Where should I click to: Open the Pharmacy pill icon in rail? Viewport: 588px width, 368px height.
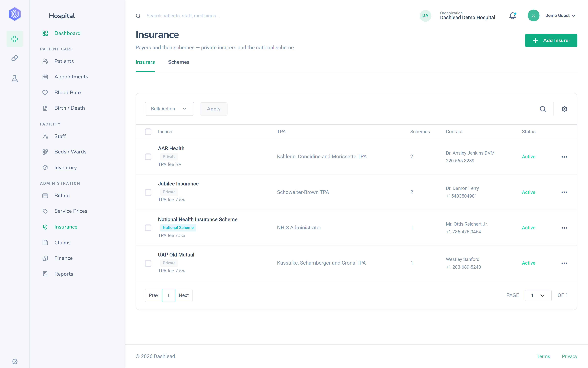coord(15,58)
